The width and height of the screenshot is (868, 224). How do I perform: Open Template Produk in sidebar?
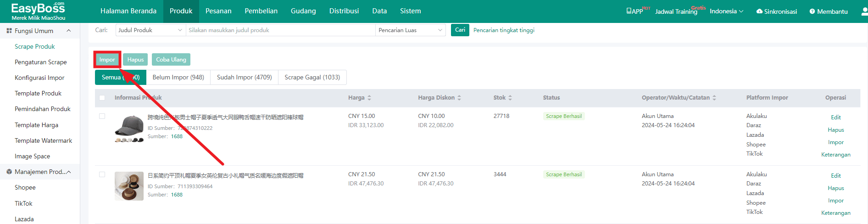(38, 93)
